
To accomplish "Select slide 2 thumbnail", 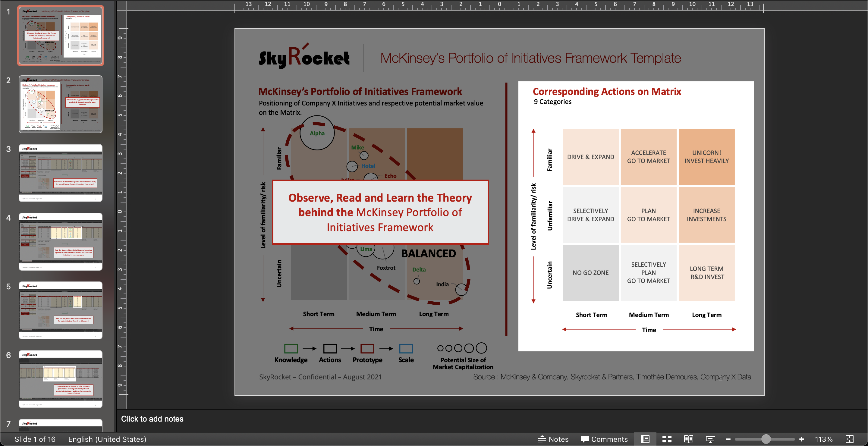I will pos(61,104).
